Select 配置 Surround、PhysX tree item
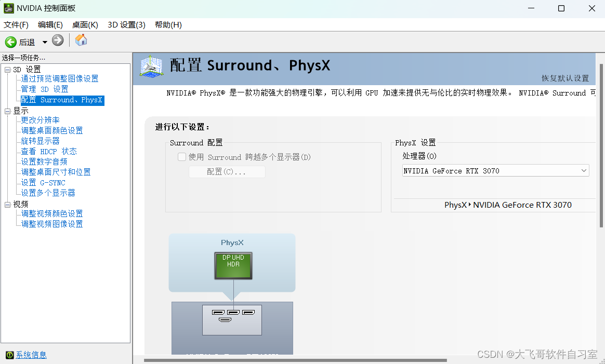 (x=62, y=100)
